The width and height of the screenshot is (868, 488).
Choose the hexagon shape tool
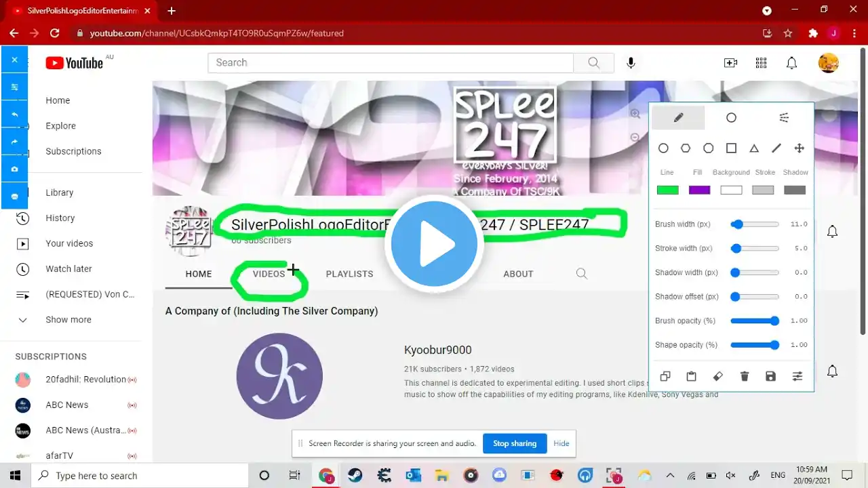686,148
